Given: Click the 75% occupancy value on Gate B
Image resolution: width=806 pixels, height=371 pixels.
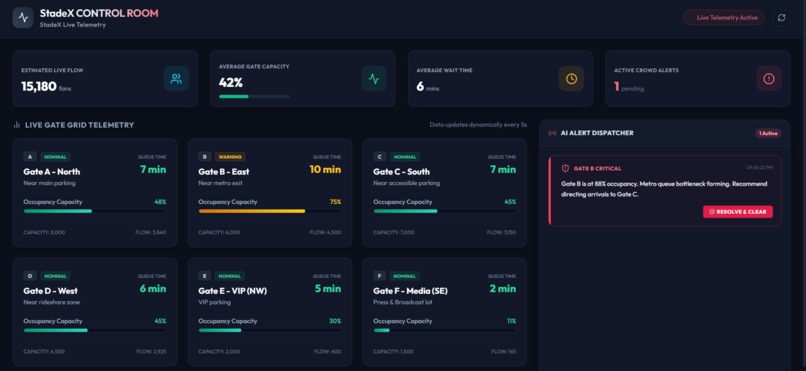Looking at the screenshot, I should click(335, 202).
